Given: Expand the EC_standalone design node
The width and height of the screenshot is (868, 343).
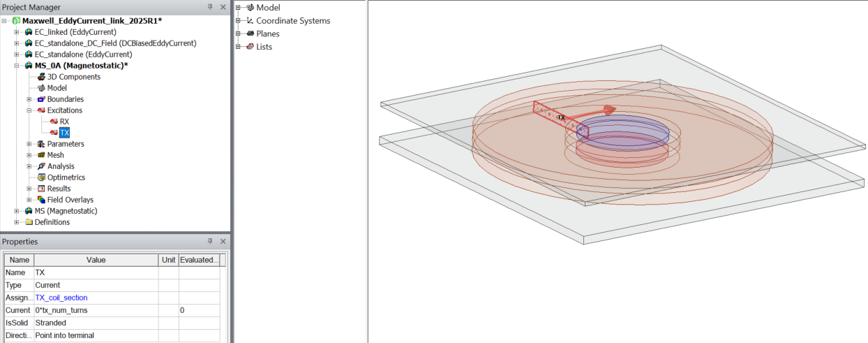Looking at the screenshot, I should point(16,54).
